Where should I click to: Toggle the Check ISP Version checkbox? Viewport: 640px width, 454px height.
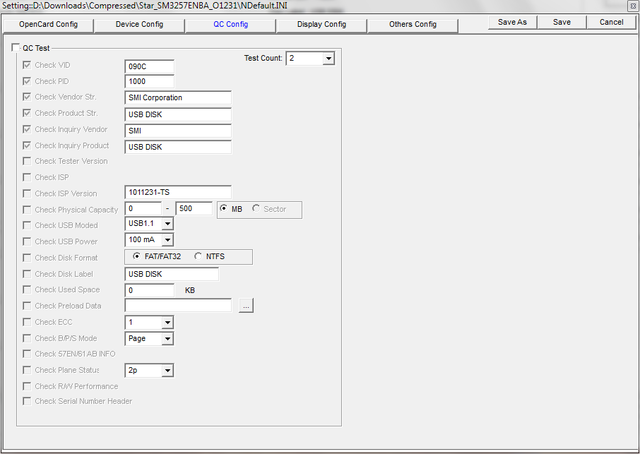[27, 193]
